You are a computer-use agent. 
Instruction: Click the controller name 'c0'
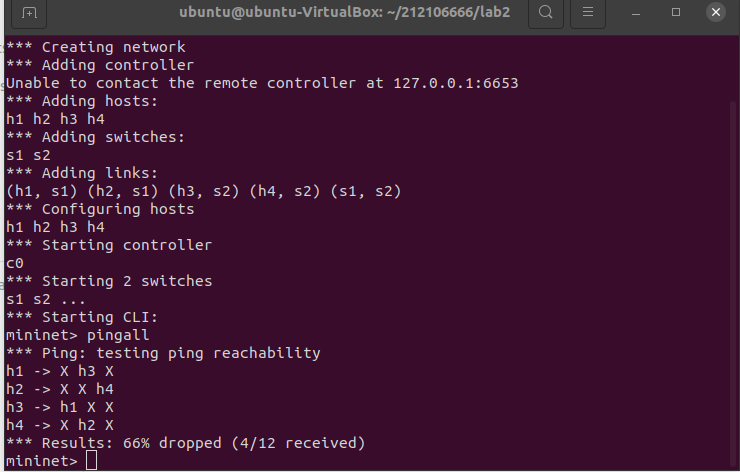tap(14, 263)
